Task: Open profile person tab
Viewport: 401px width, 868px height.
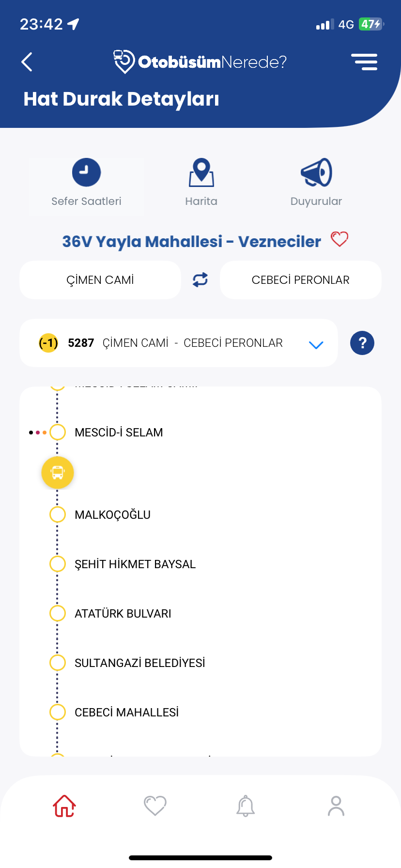Action: (x=336, y=806)
